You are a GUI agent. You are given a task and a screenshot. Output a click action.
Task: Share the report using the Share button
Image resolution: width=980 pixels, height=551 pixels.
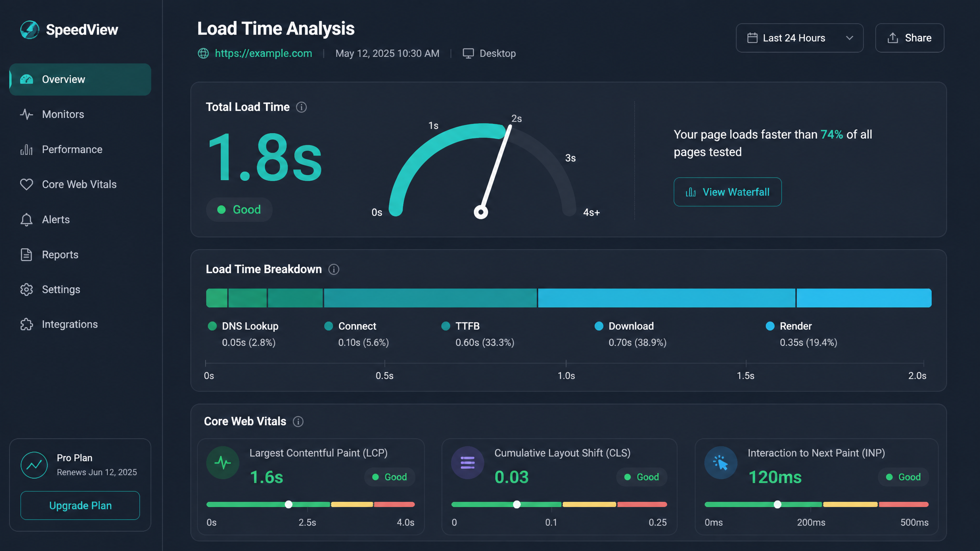(x=909, y=38)
